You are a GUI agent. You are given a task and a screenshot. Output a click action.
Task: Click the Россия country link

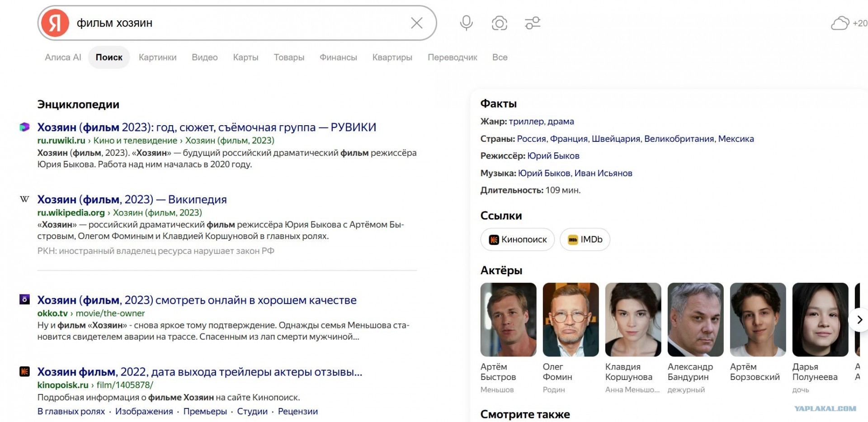531,139
